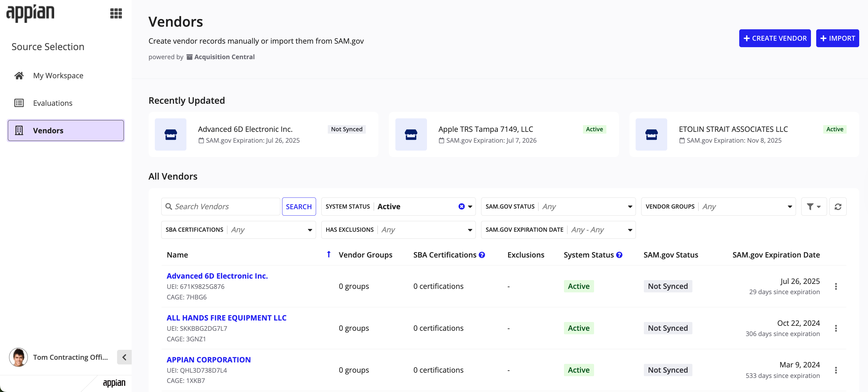Click the SAM.gov Expiration Date column header
868x392 pixels.
[x=776, y=255]
